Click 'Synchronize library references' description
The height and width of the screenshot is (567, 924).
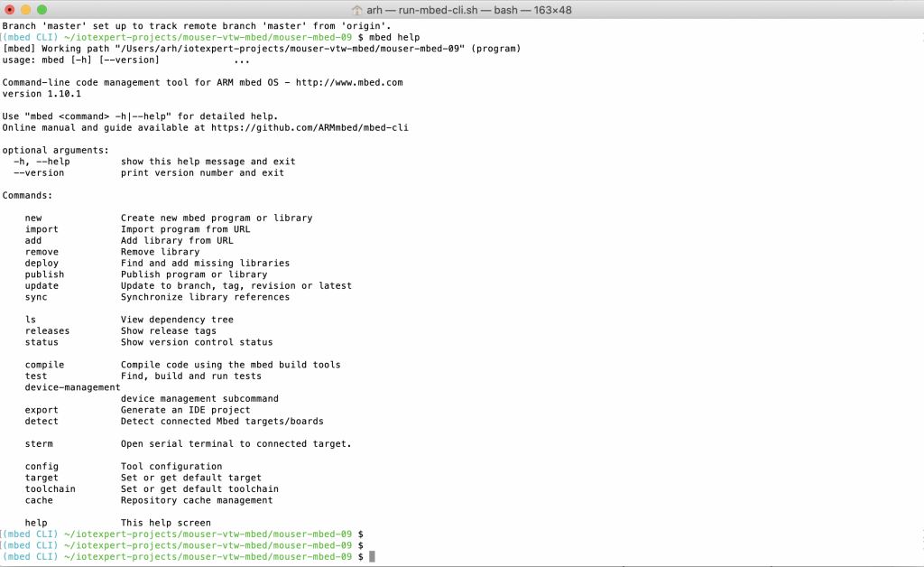(x=205, y=297)
